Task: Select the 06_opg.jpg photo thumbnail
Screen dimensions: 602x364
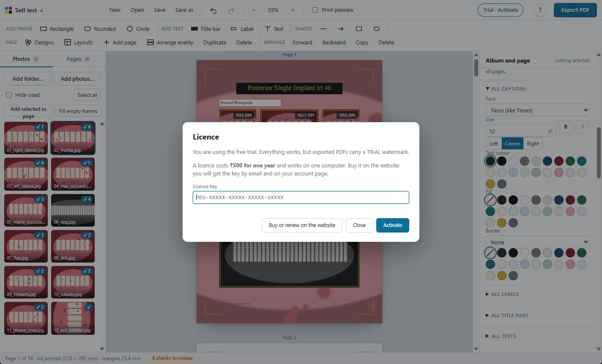Action: point(73,210)
